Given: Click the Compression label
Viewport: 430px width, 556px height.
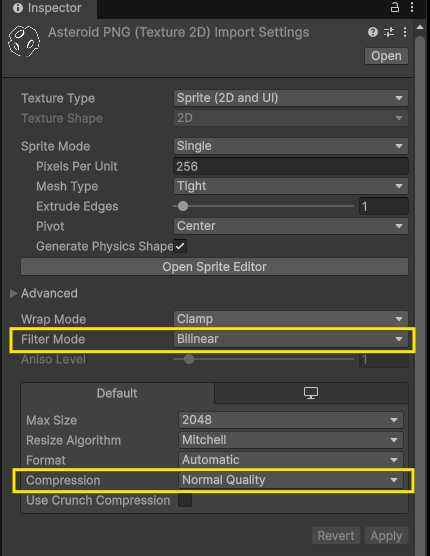Looking at the screenshot, I should pos(63,480).
